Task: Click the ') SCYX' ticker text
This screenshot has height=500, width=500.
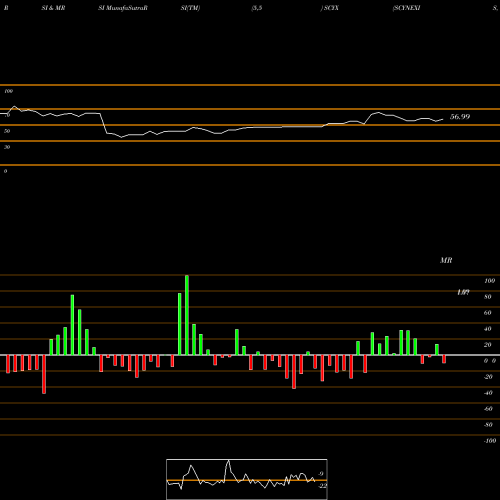Action: click(330, 8)
